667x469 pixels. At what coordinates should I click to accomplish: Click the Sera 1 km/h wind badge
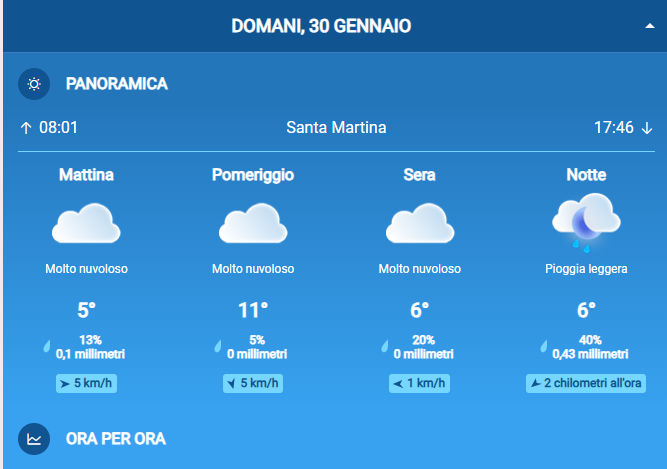(x=419, y=384)
